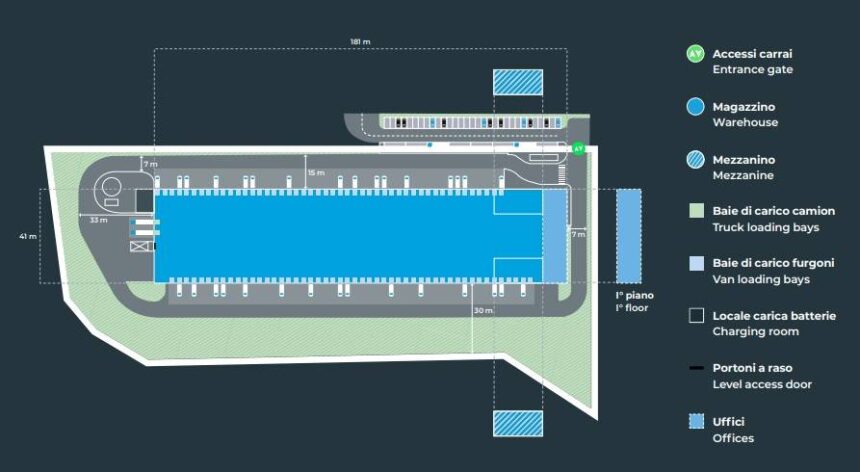Click the 41 m dimension label
Image resolution: width=860 pixels, height=472 pixels.
pyautogui.click(x=27, y=236)
